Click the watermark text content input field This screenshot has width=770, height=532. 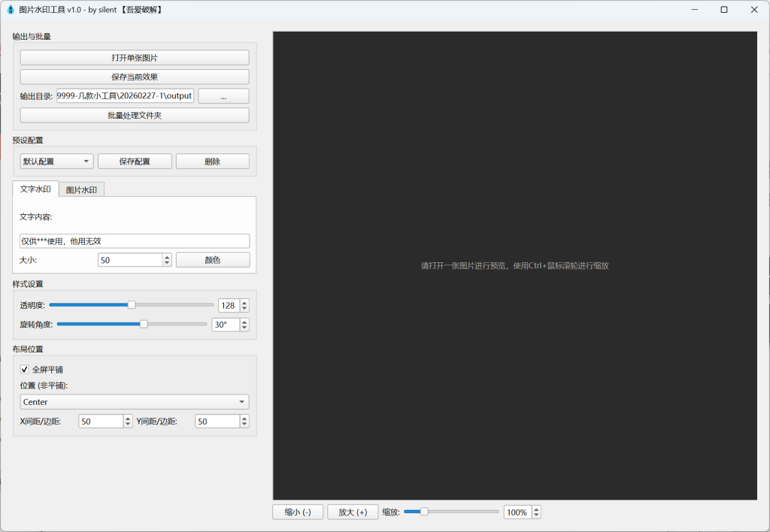134,241
